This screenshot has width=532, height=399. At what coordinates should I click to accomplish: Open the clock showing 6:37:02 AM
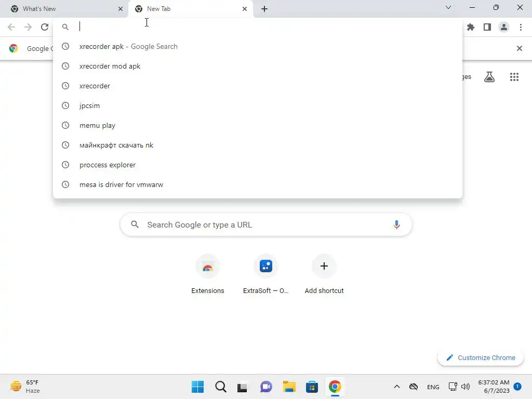tap(494, 387)
